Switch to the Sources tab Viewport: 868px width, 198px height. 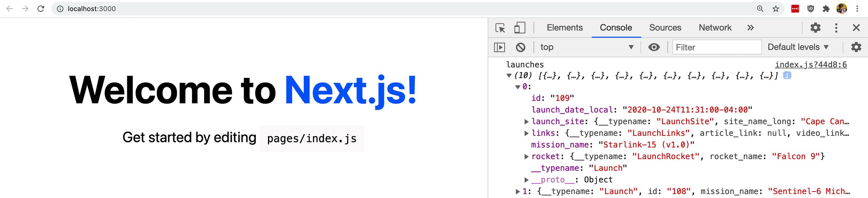(x=665, y=28)
